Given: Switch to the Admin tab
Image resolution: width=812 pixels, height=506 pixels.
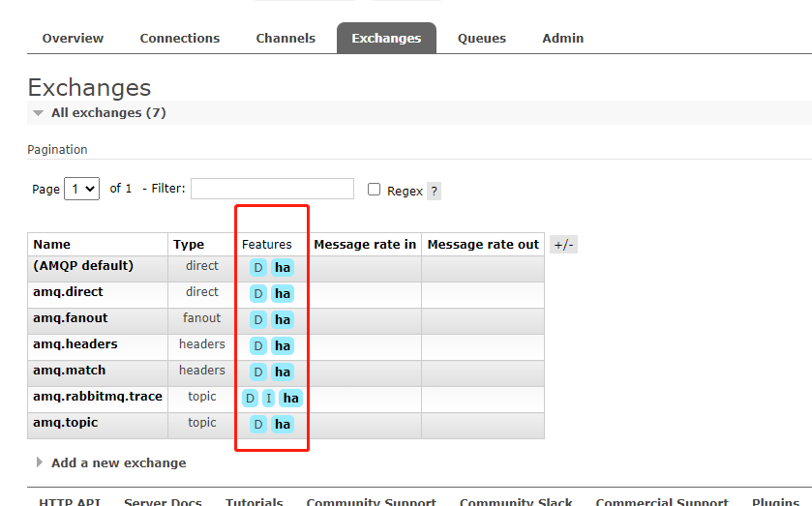Looking at the screenshot, I should [563, 39].
